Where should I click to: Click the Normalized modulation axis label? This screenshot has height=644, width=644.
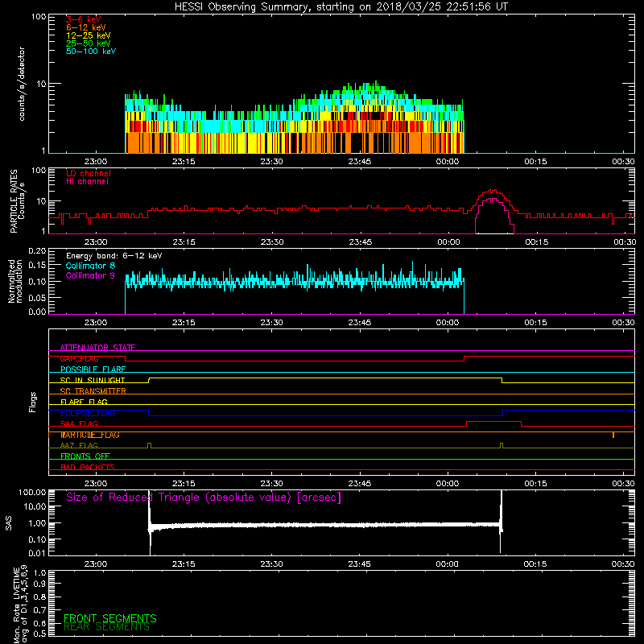(15, 281)
